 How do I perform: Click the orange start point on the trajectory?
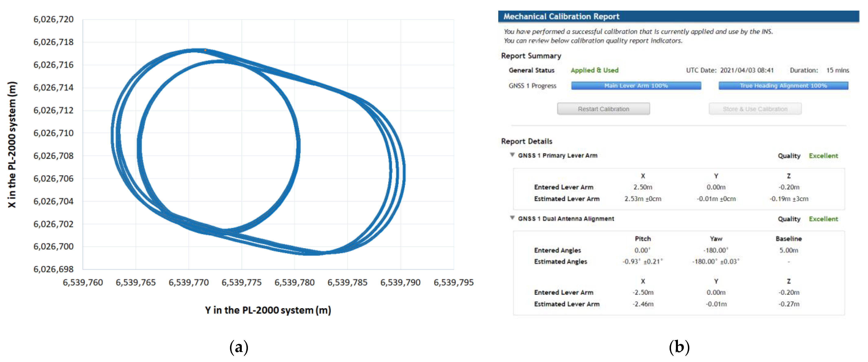205,50
